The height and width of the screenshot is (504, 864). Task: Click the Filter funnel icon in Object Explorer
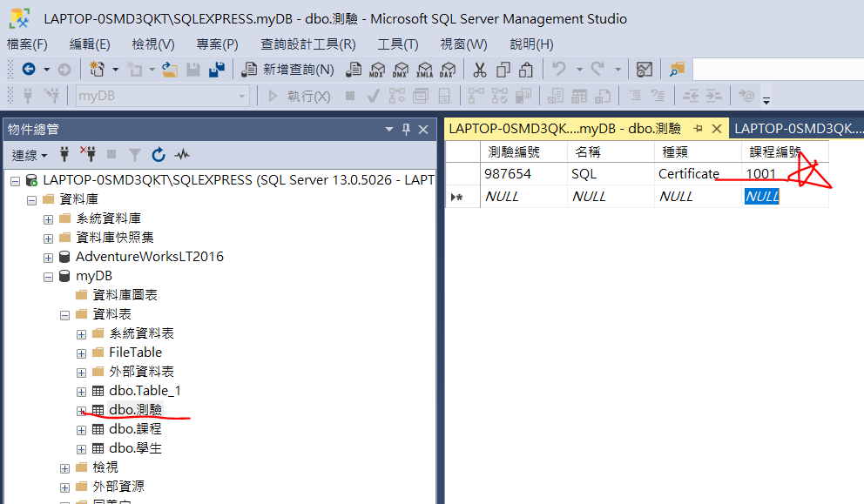coord(134,155)
